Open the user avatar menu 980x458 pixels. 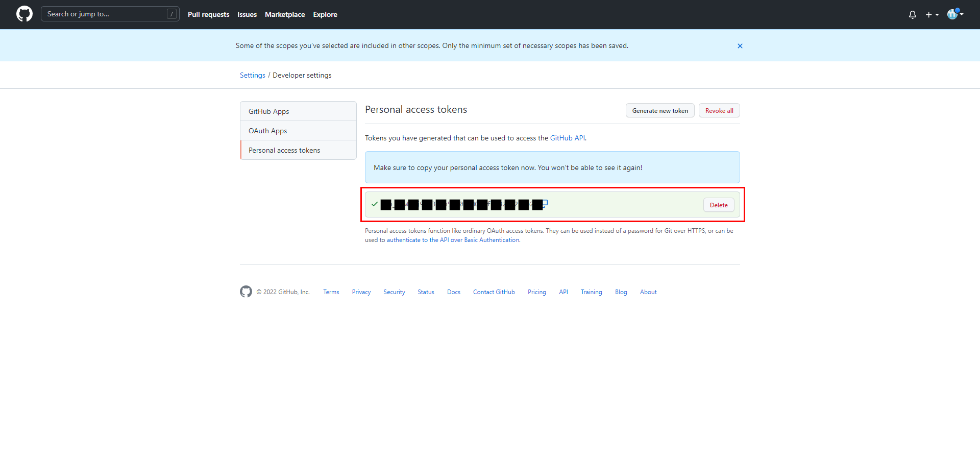pos(955,14)
